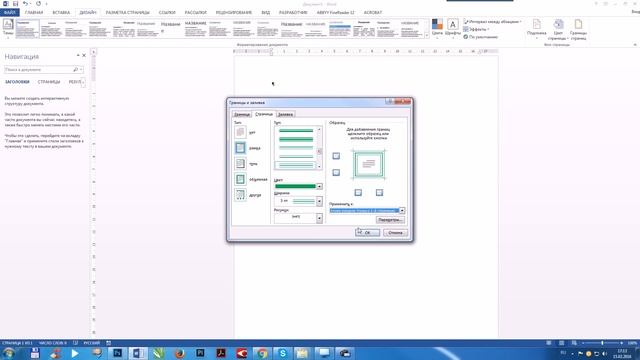Open Adobe Acrobat from the taskbar
640x360 pixels.
coord(221,353)
